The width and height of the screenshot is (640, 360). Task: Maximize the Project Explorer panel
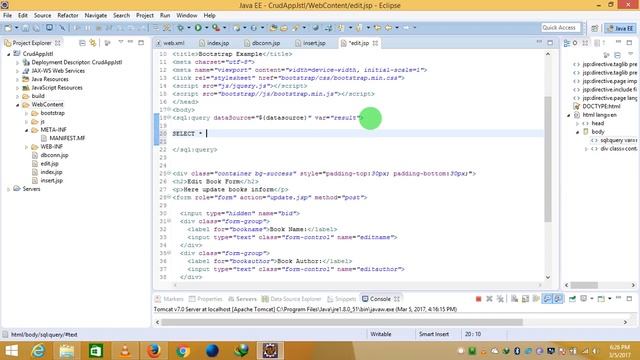(x=141, y=42)
